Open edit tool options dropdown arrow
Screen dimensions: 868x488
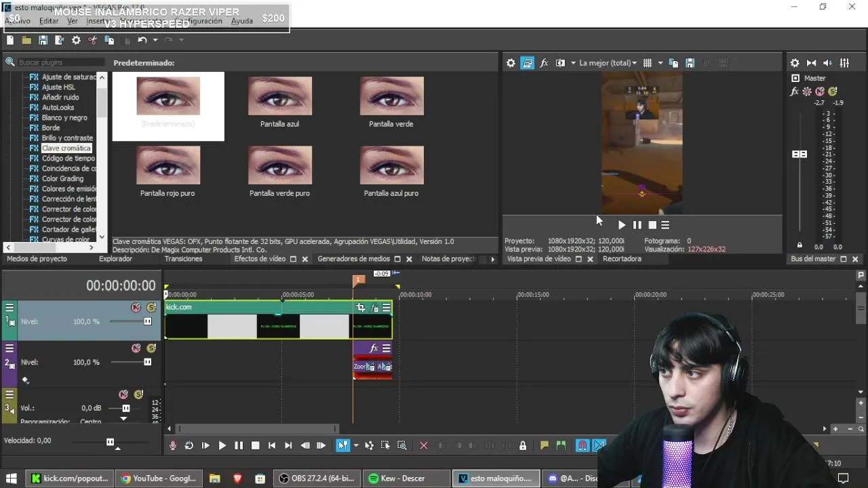coord(356,445)
